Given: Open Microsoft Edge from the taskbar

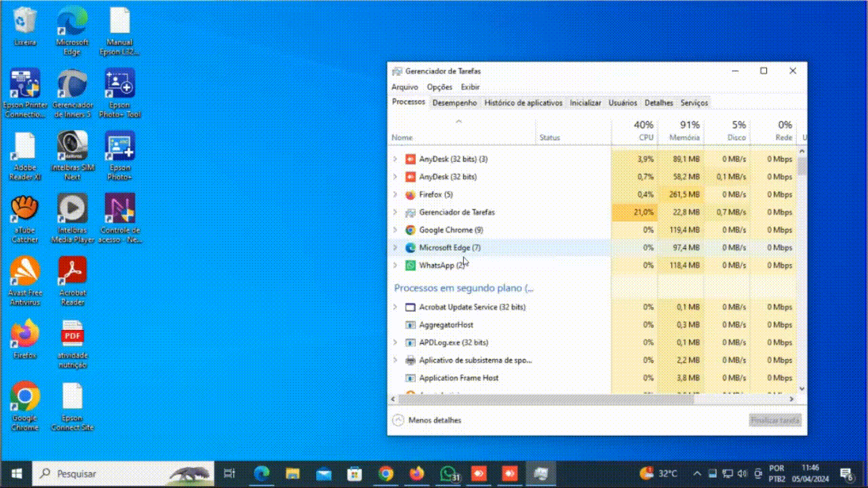Looking at the screenshot, I should pos(262,474).
